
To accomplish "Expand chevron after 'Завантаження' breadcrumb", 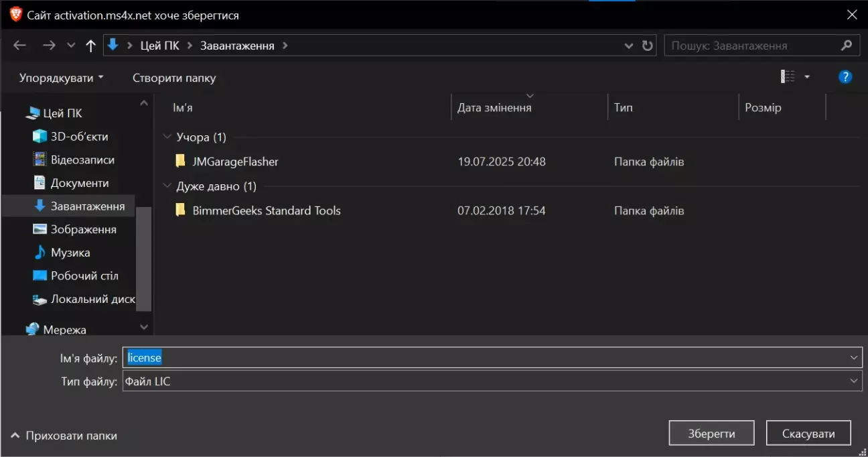I will tap(285, 46).
